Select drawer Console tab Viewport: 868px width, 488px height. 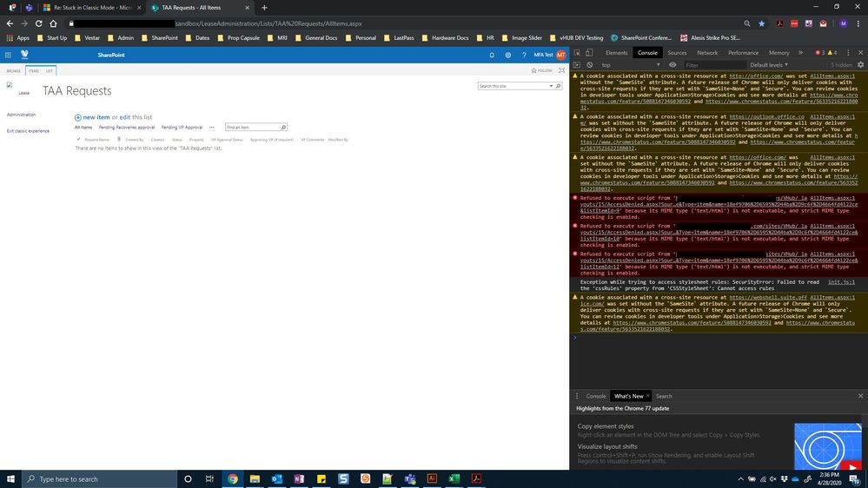(x=596, y=396)
